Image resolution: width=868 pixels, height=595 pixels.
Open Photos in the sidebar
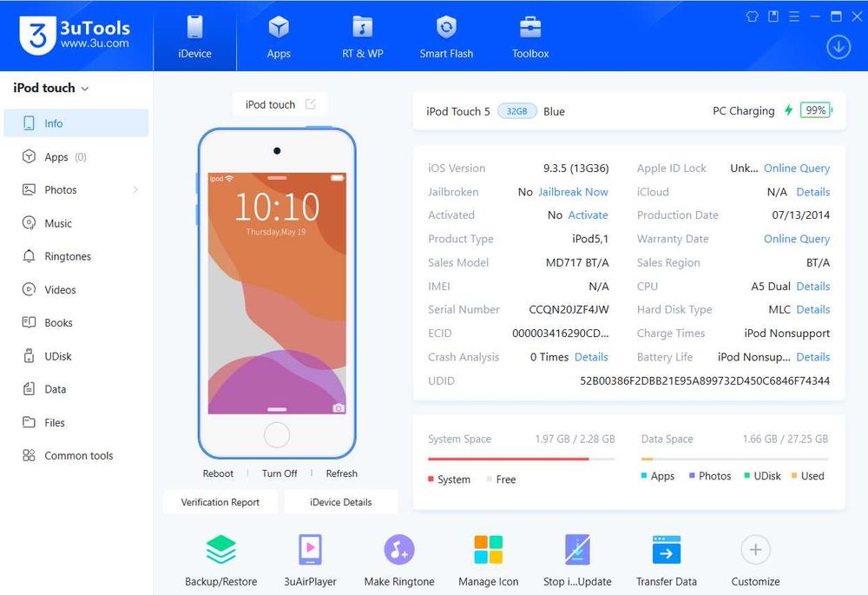coord(76,189)
